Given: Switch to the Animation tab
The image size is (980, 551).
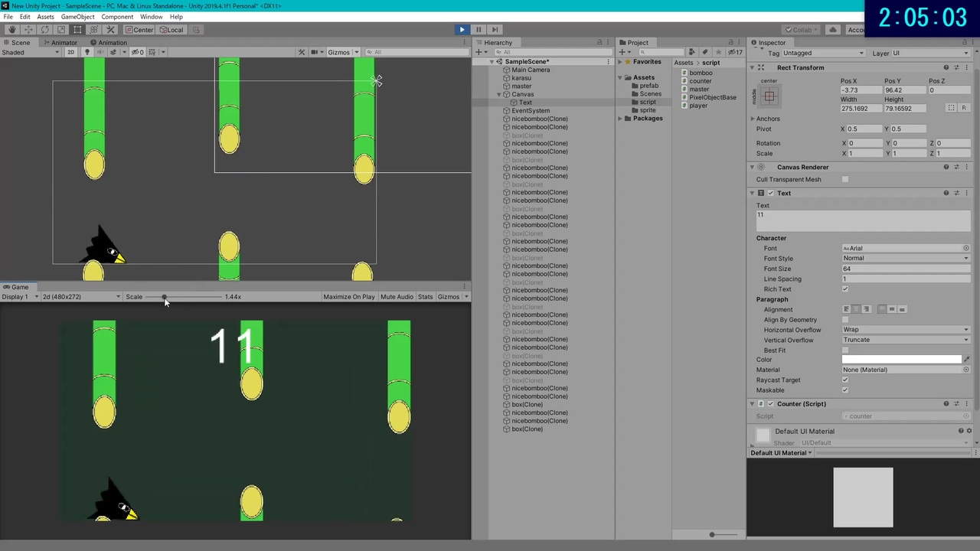Looking at the screenshot, I should [x=108, y=43].
